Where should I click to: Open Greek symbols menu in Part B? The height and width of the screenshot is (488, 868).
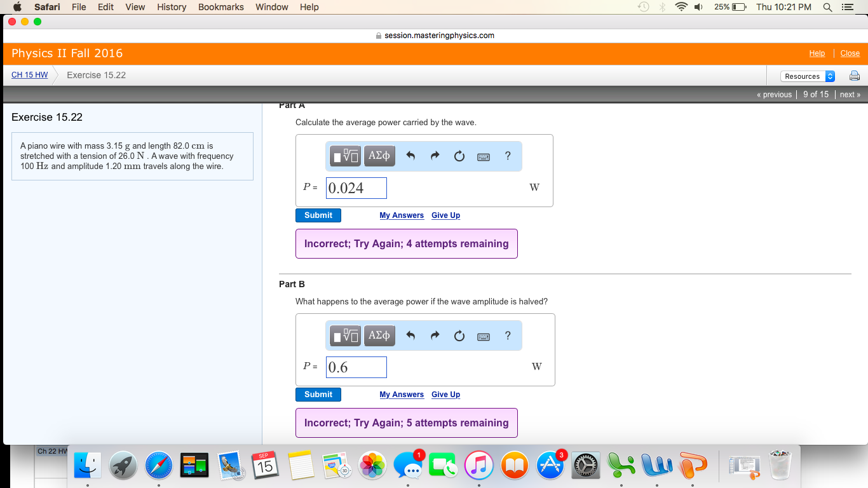379,335
